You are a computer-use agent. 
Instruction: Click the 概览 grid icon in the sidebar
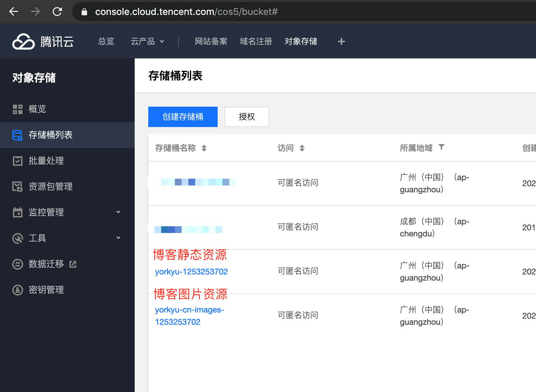point(18,109)
